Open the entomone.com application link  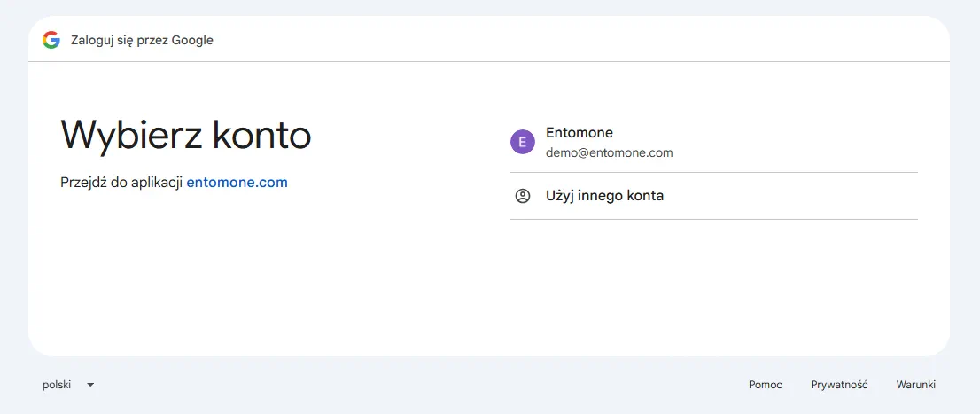point(237,183)
